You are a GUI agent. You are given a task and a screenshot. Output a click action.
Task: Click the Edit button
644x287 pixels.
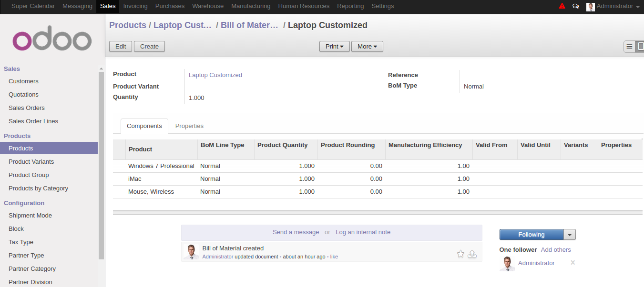(x=121, y=46)
